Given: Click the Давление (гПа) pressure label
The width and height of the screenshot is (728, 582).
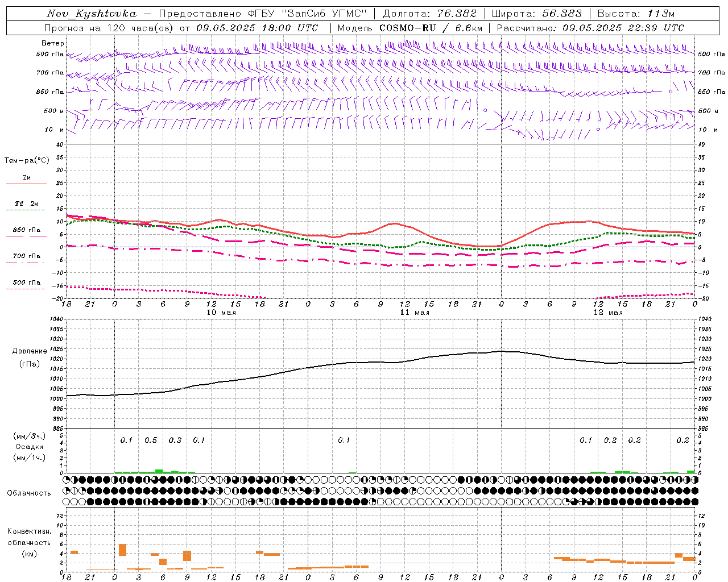Looking at the screenshot, I should (x=30, y=357).
